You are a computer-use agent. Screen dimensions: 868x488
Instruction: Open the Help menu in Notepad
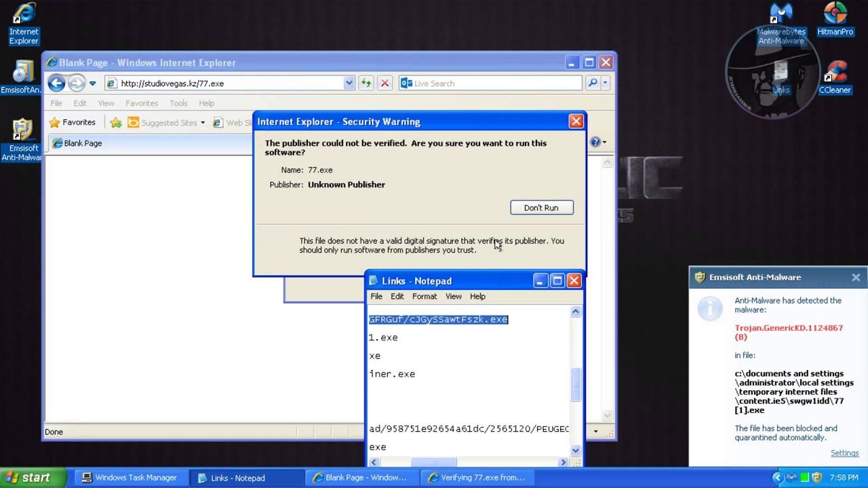tap(477, 296)
